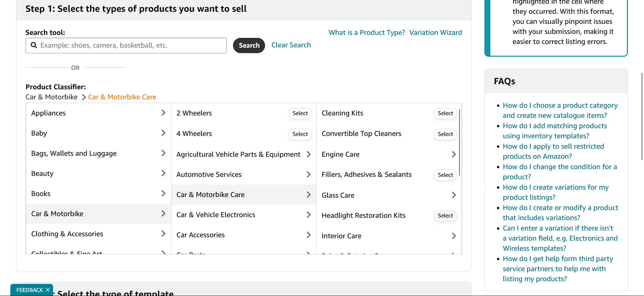Screen dimensions: 644x296
Task: Expand Clothing & Accessories chevron
Action: click(x=163, y=234)
